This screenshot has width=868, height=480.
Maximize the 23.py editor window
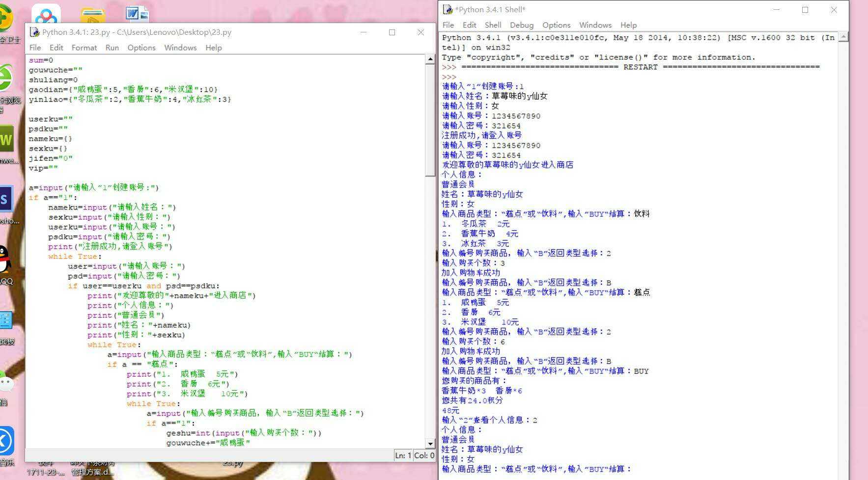tap(392, 32)
